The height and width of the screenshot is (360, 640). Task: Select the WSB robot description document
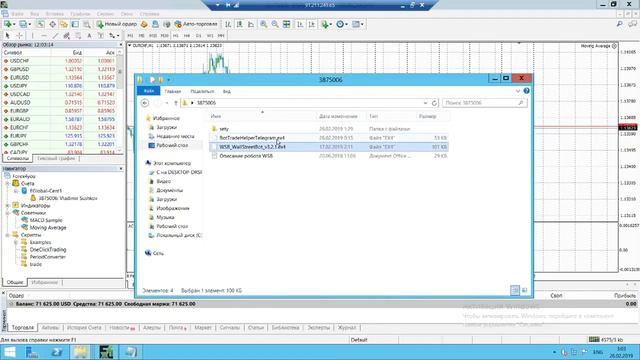pyautogui.click(x=329, y=156)
